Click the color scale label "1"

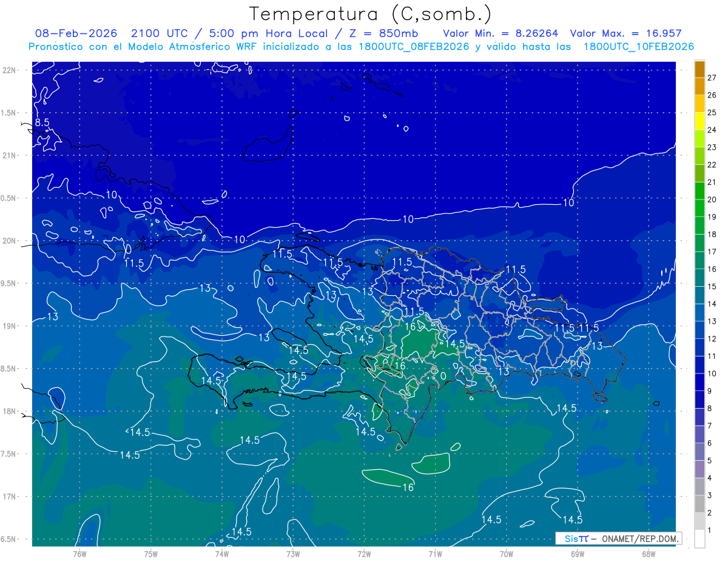710,530
